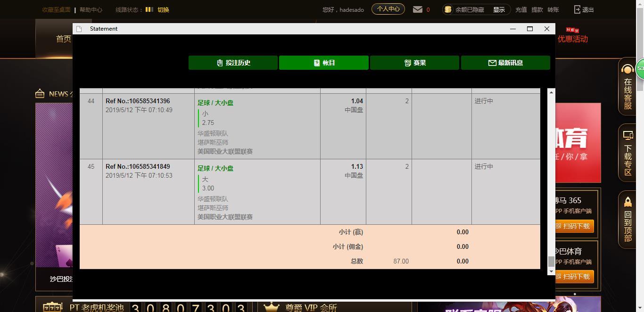Open 充值 deposit link
Screen dimensions: 644x312
521,9
